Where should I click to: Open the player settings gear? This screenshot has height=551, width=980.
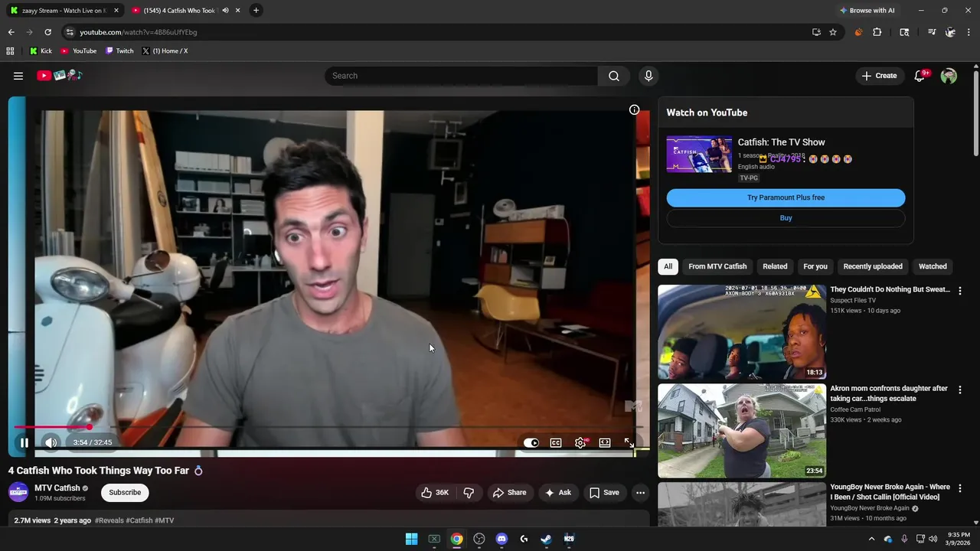coord(580,442)
